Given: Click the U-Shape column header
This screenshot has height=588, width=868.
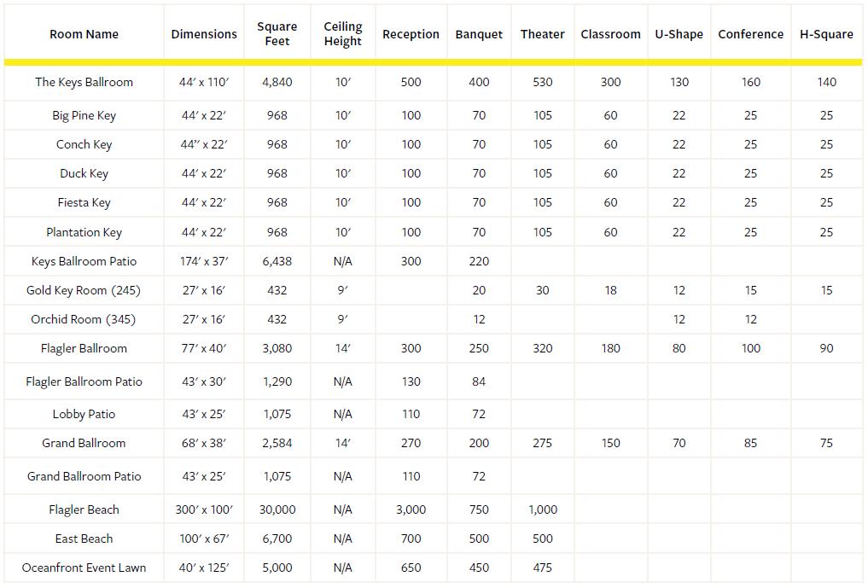Looking at the screenshot, I should pyautogui.click(x=679, y=34).
